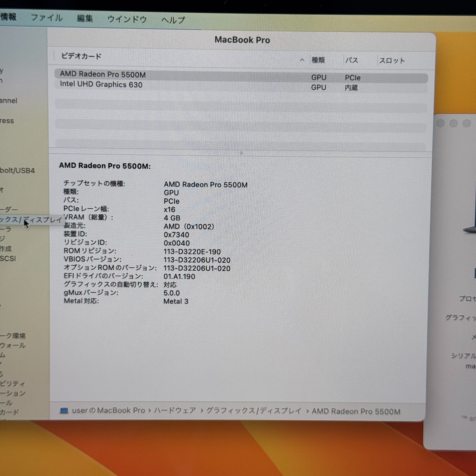The height and width of the screenshot is (476, 476).
Task: Select the Intel UHD Graphics 630 row
Action: (x=241, y=86)
